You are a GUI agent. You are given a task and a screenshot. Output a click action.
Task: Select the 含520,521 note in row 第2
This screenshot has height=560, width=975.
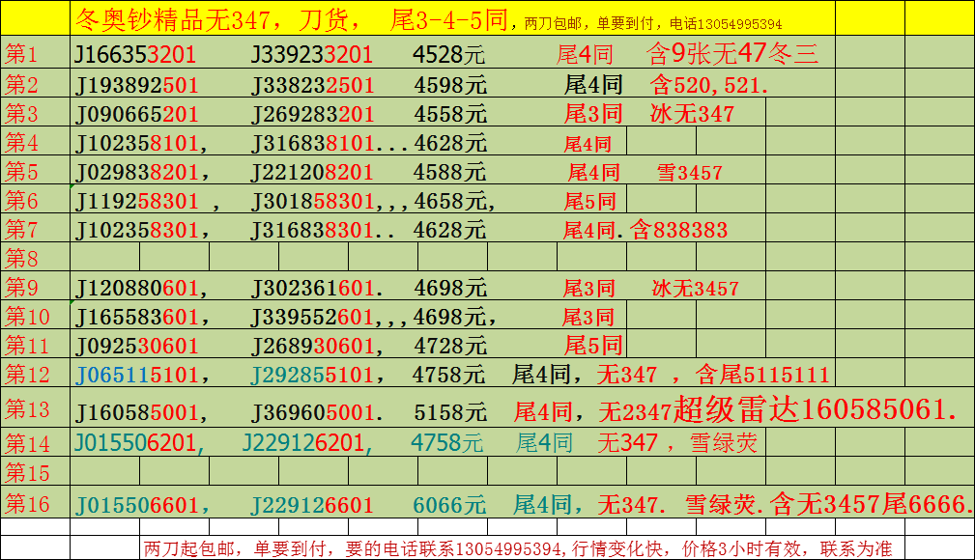710,85
